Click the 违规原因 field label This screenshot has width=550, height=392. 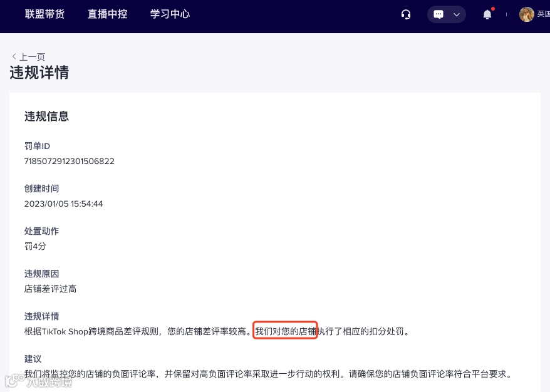(x=41, y=274)
